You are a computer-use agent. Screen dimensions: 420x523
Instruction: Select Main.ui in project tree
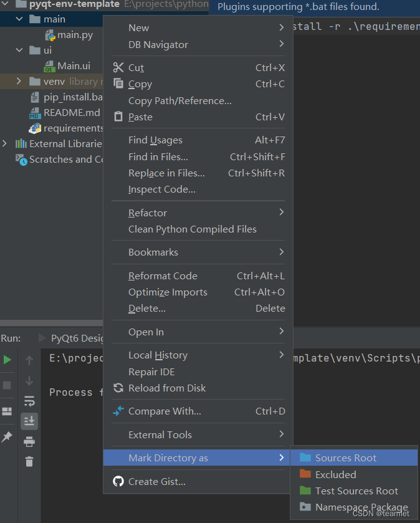[x=74, y=66]
